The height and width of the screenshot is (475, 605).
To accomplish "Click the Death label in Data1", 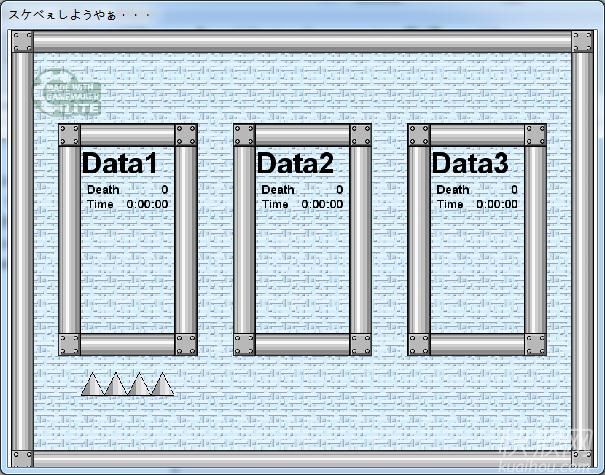I will pos(101,190).
